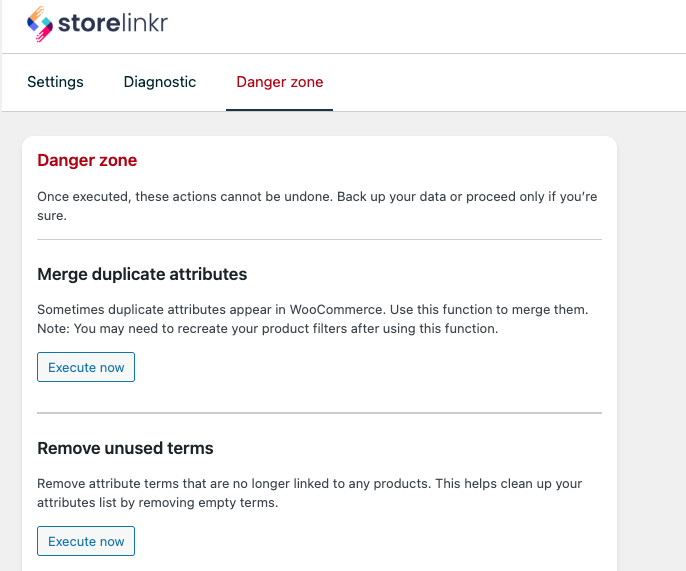
Task: Click the Merge duplicate attributes heading
Action: click(x=142, y=274)
